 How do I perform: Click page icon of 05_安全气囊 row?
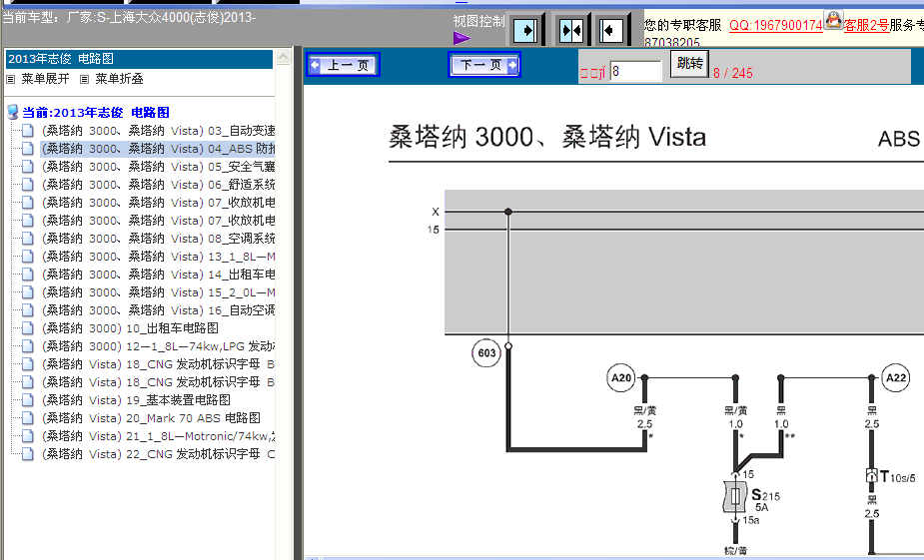tap(28, 167)
